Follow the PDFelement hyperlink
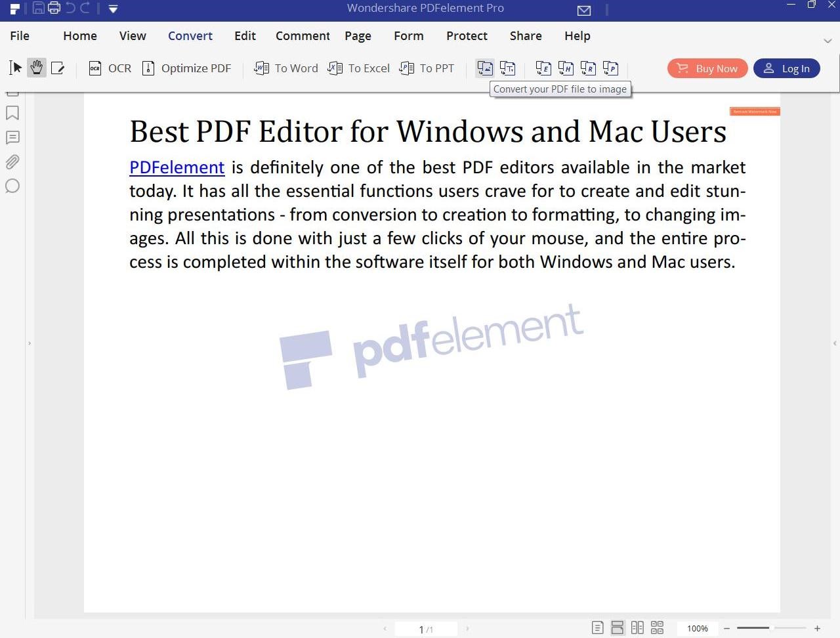 pos(177,167)
